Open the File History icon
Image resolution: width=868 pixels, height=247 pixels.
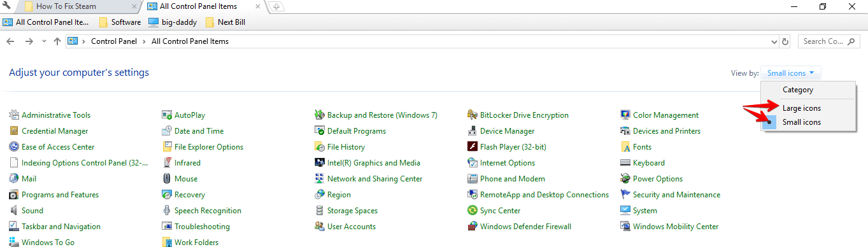(x=320, y=147)
